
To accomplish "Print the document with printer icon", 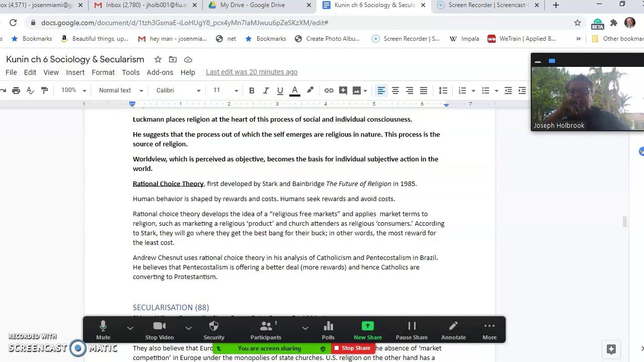I will (16, 90).
